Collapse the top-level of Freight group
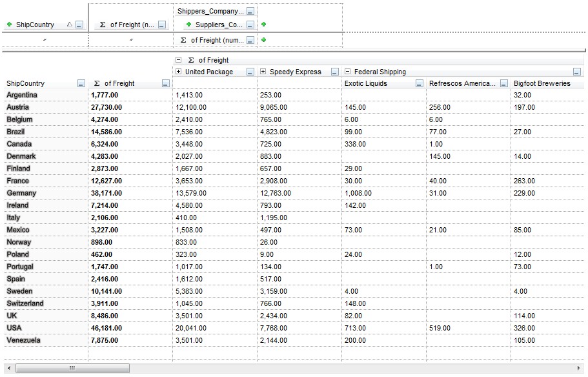Viewport: 588px width, 377px height. pos(179,60)
